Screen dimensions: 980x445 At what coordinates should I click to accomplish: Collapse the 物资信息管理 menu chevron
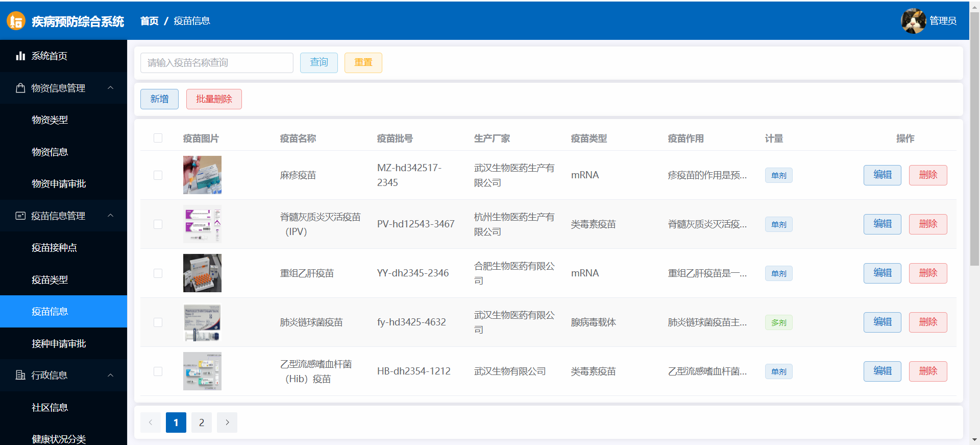coord(111,88)
